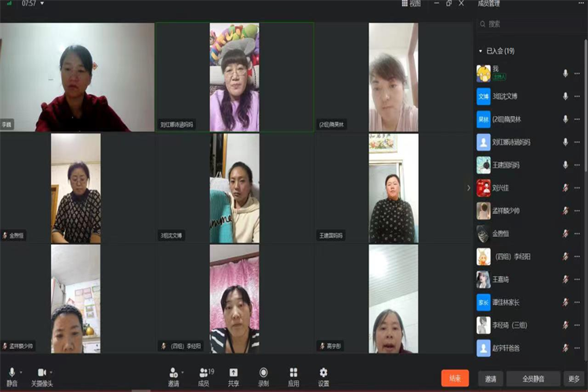Viewport: 588px width, 392px height.
Task: Click the 家长 avatar of 谭佳林家长
Action: pyautogui.click(x=484, y=303)
